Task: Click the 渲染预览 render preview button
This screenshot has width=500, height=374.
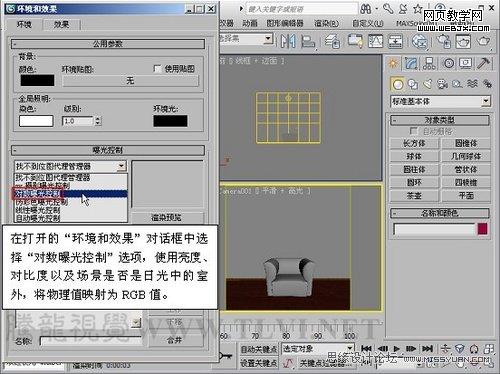Action: point(167,218)
